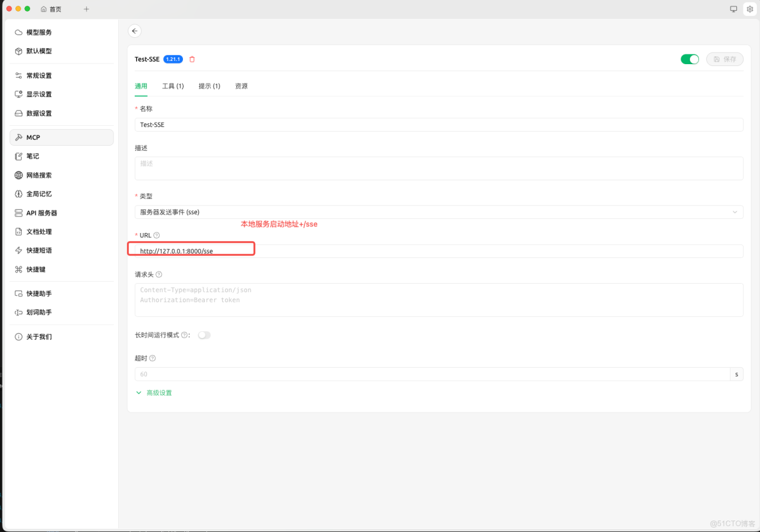Image resolution: width=760 pixels, height=532 pixels.
Task: Open the 类型 dropdown showing sse
Action: pos(439,212)
